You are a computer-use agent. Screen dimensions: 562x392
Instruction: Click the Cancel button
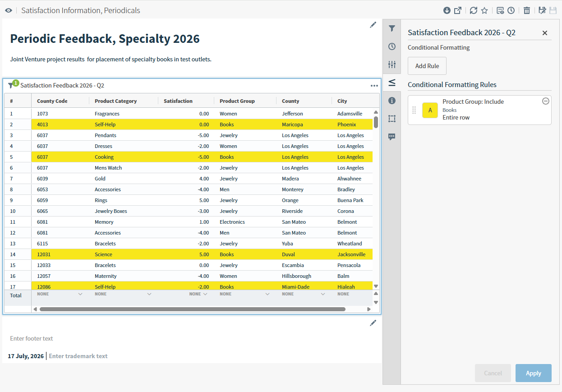(x=493, y=373)
